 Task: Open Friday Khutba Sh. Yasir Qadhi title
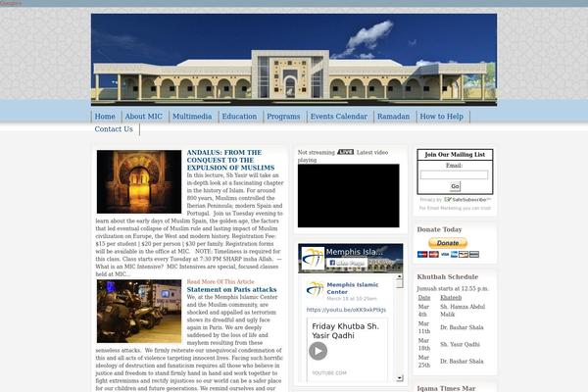(x=345, y=331)
